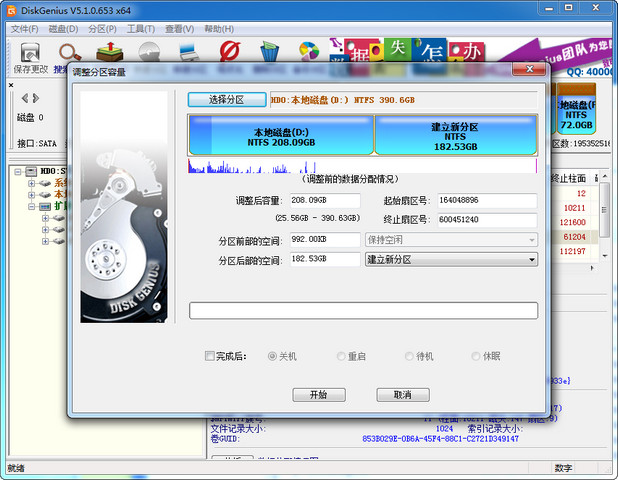Expand second logical partition under extended partition
The width and height of the screenshot is (618, 480).
pyautogui.click(x=45, y=229)
